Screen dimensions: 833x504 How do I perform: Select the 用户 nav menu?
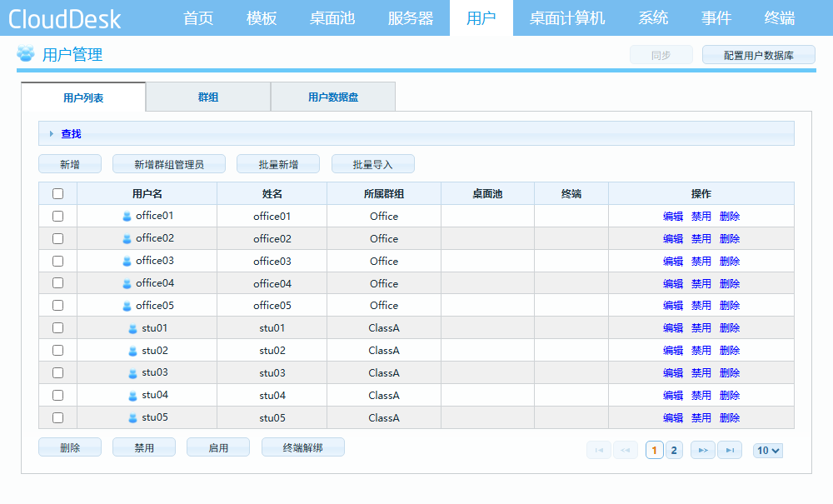pos(481,18)
